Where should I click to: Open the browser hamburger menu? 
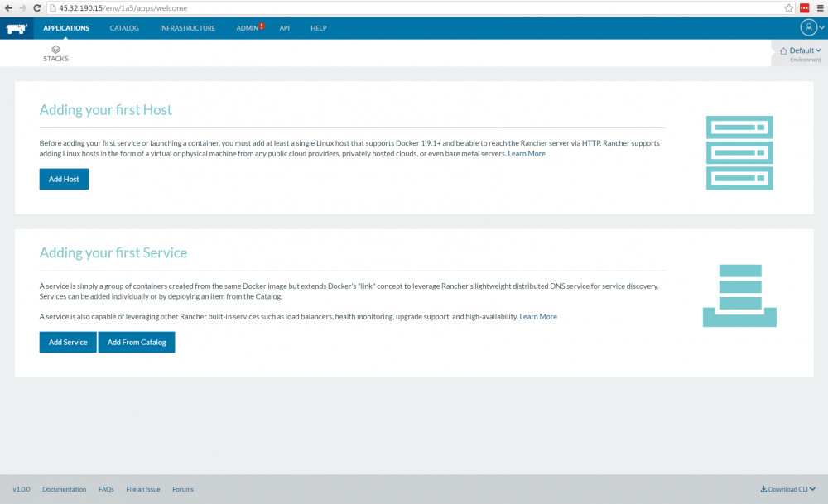(x=820, y=8)
